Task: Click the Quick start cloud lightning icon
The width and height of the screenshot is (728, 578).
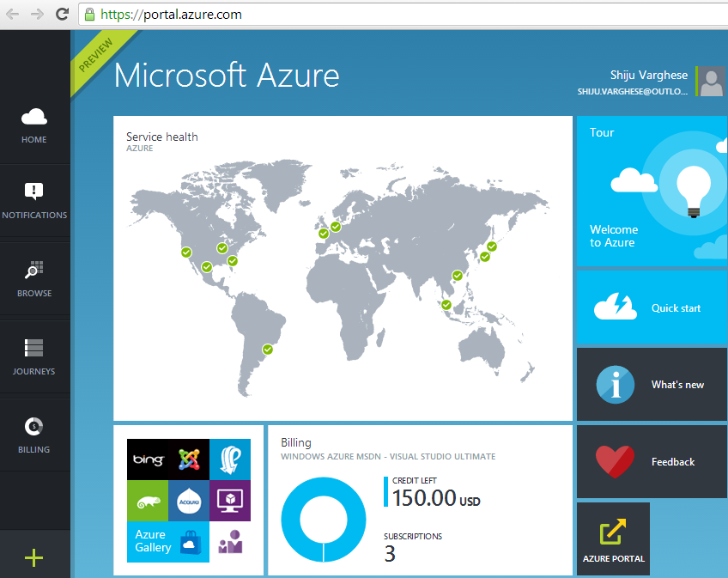Action: coord(616,307)
